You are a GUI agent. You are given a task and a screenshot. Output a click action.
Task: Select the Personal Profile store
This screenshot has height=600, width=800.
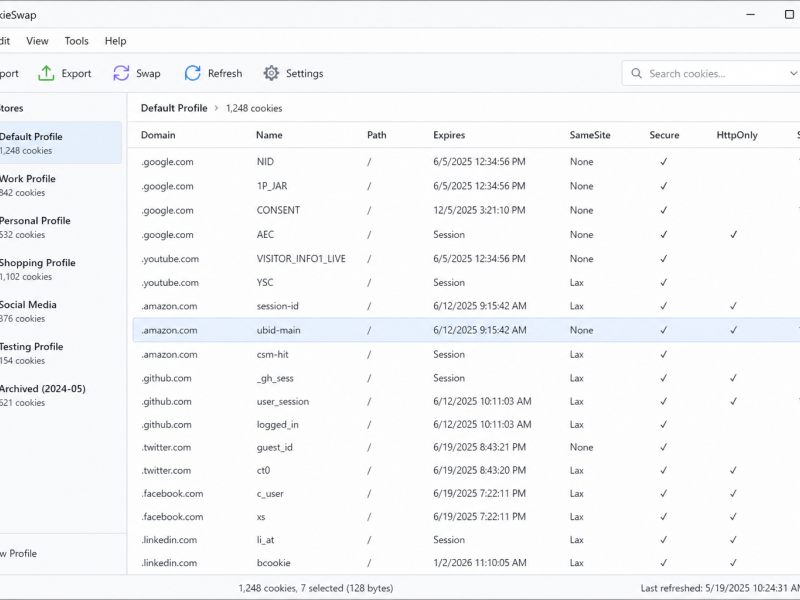60,227
